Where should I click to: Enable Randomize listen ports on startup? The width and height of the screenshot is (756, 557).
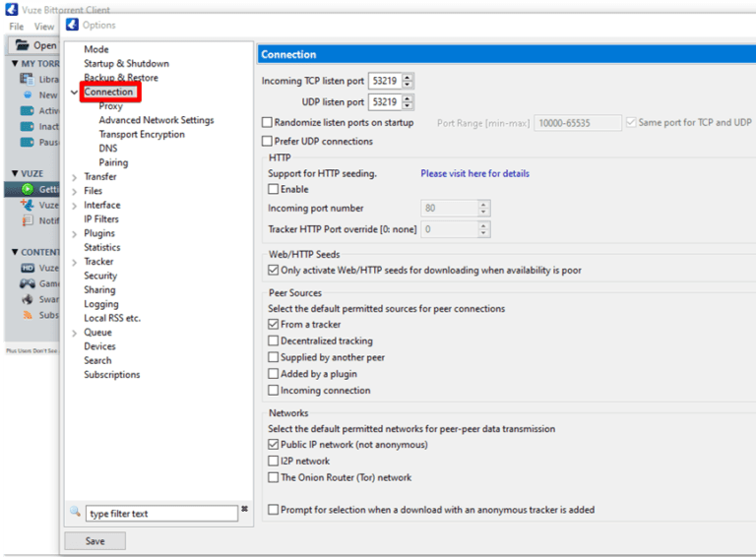tap(267, 122)
